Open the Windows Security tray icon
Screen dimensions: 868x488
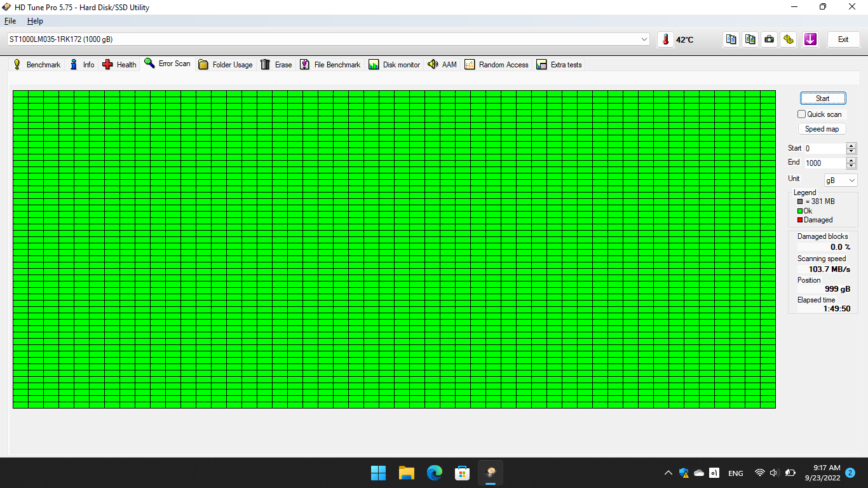pos(684,473)
